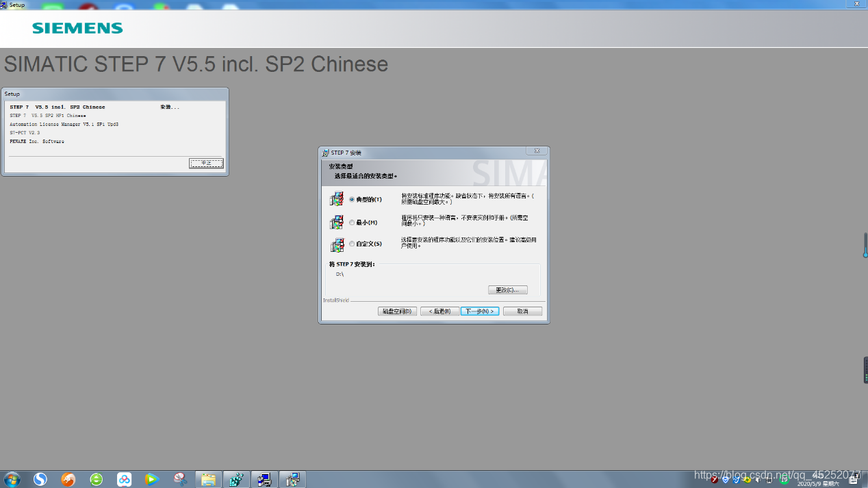Viewport: 868px width, 488px height.
Task: Click the 安装... status text in Setup window
Action: [x=170, y=107]
